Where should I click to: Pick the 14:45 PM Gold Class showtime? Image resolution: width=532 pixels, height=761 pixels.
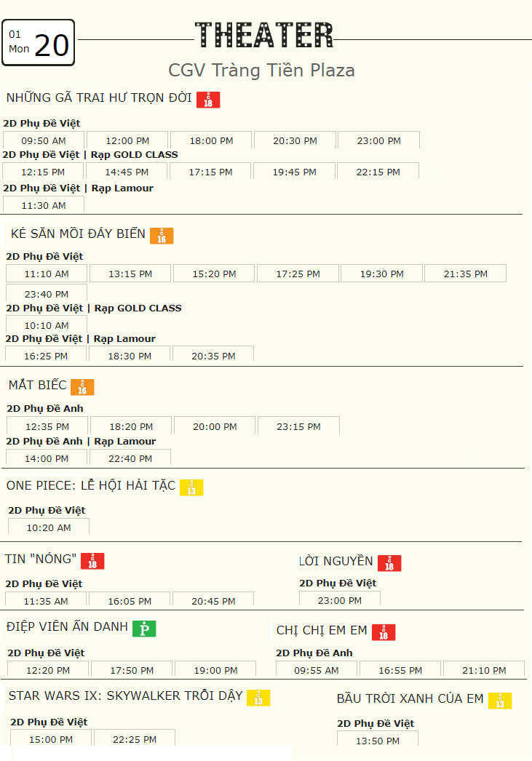click(x=127, y=171)
